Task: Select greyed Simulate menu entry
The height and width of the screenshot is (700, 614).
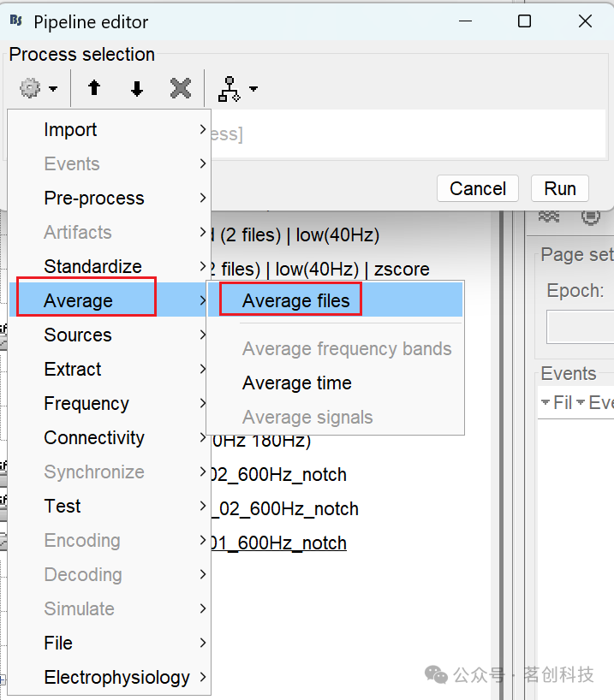Action: tap(110, 609)
